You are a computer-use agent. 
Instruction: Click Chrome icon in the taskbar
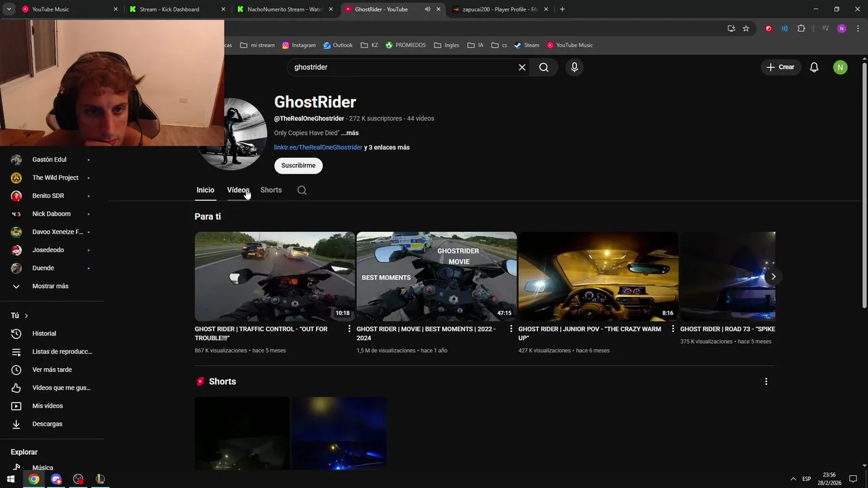[34, 479]
